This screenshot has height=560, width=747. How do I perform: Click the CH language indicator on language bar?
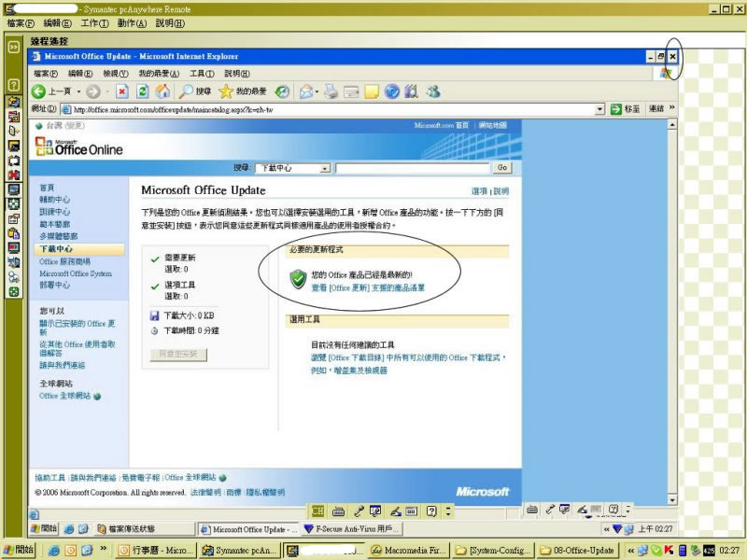pyautogui.click(x=317, y=511)
